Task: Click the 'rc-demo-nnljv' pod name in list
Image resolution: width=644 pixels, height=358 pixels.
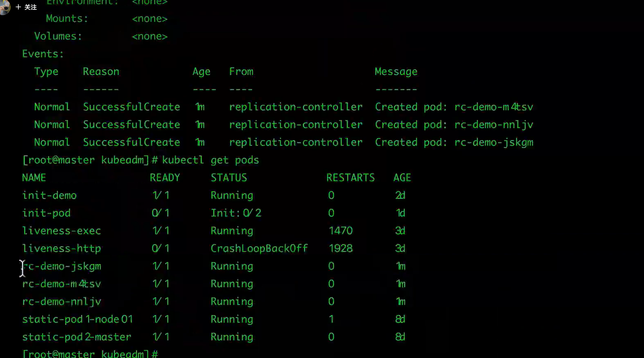Action: coord(61,302)
